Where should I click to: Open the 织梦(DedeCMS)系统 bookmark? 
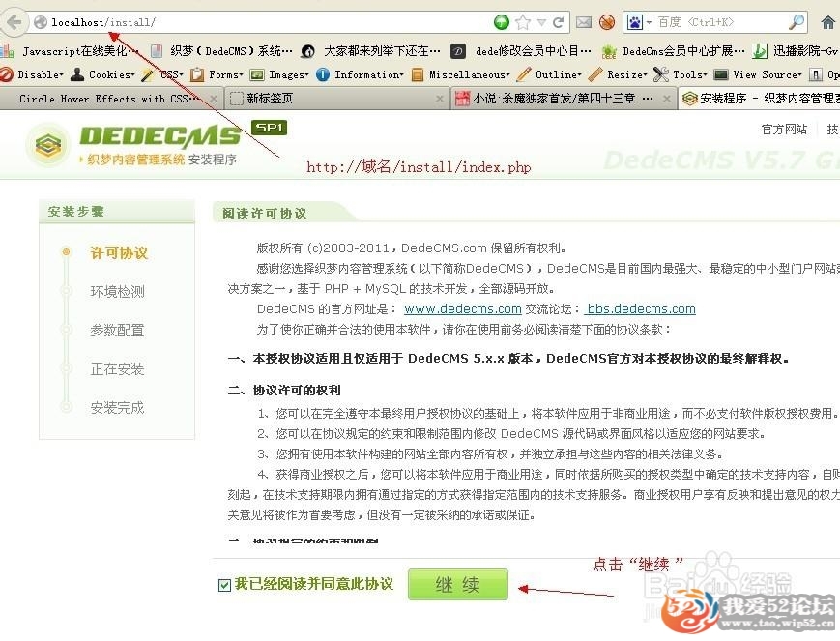[x=221, y=51]
